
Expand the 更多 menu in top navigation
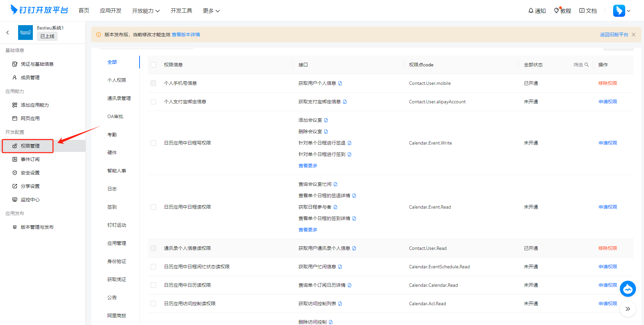coord(211,11)
